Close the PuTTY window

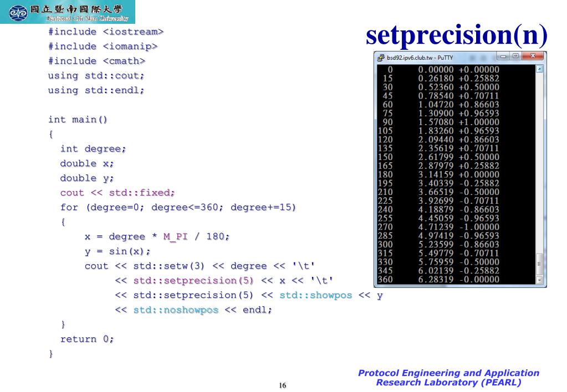pos(533,56)
